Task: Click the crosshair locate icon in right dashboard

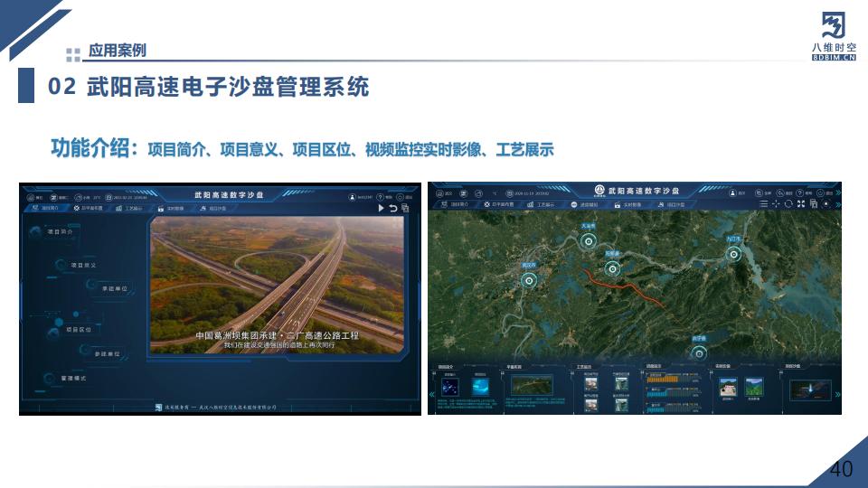Action: tap(776, 204)
